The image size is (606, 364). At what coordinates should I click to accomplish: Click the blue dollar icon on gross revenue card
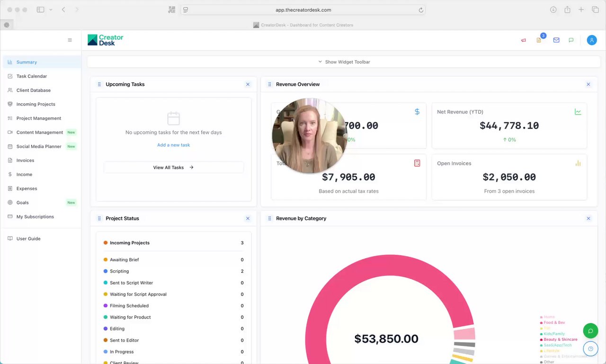(417, 112)
